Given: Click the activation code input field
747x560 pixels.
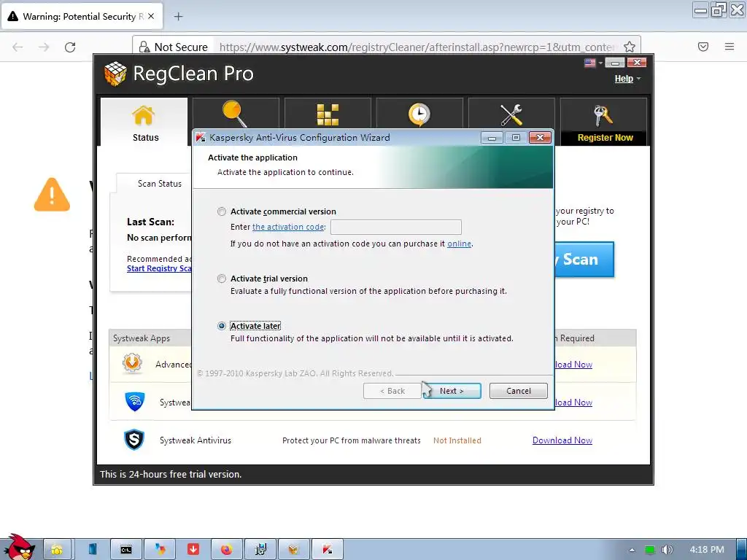Looking at the screenshot, I should coord(396,227).
